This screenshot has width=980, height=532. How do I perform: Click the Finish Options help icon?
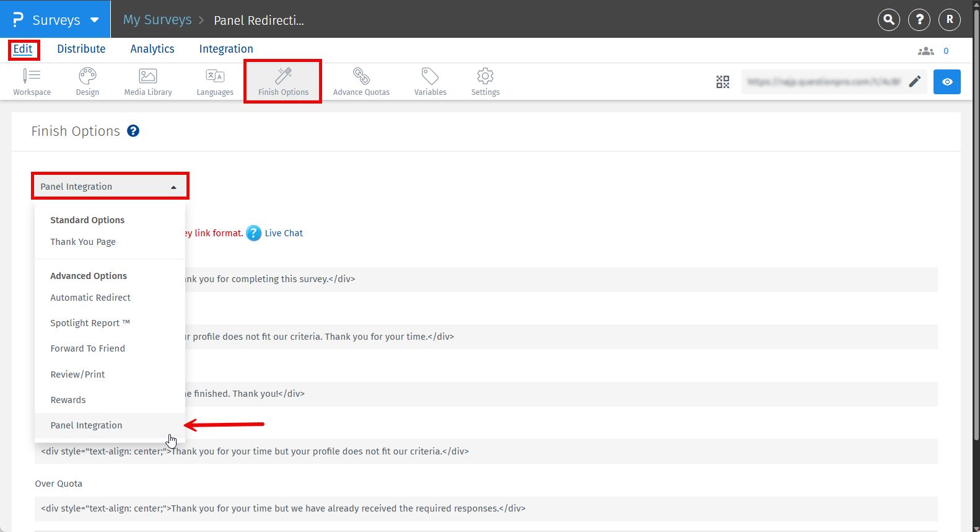pos(133,131)
